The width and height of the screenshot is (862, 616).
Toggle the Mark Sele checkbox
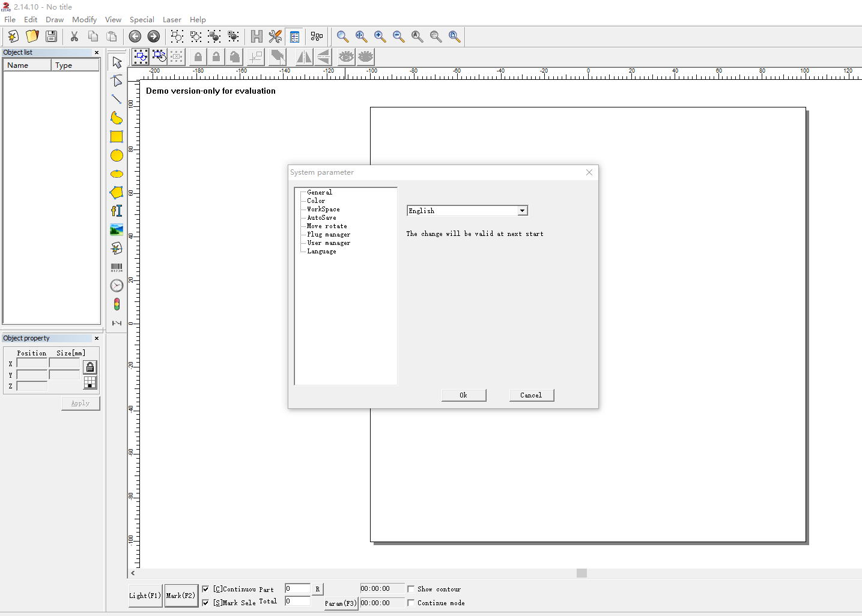coord(206,602)
